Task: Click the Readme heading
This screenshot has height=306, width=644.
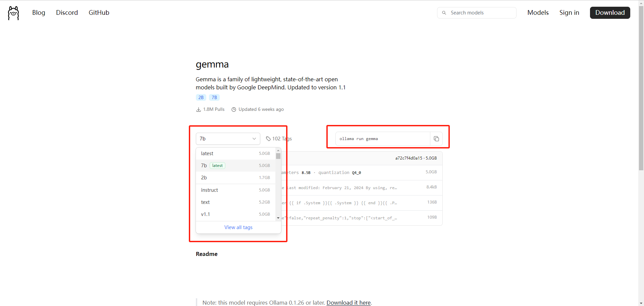Action: [207, 254]
